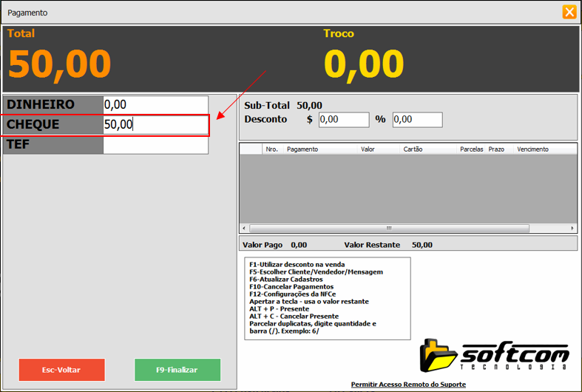
Task: Click the left arrow of the grid scrollbar
Action: pos(245,228)
